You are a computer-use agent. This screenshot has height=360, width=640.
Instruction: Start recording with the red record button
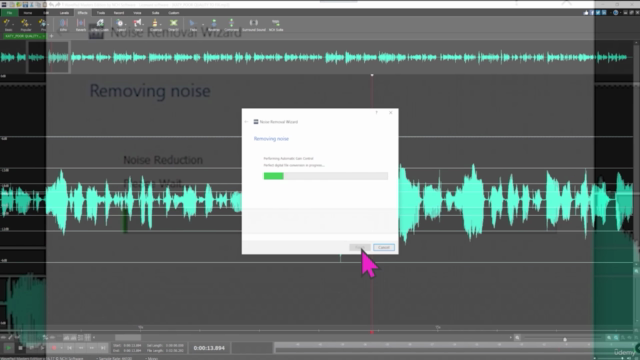point(54,348)
